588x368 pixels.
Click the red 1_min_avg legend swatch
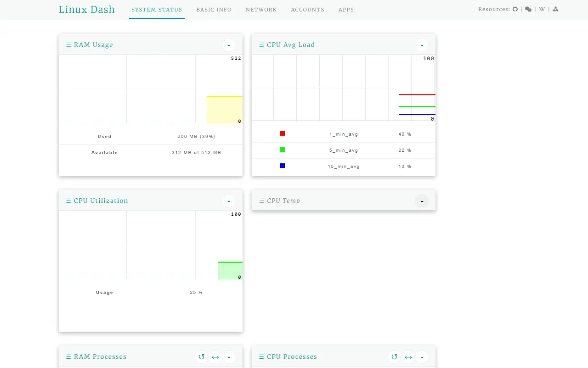pos(283,133)
